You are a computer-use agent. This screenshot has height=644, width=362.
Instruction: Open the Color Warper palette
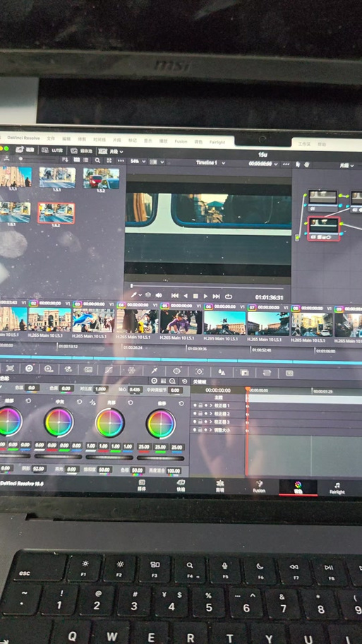tap(131, 371)
